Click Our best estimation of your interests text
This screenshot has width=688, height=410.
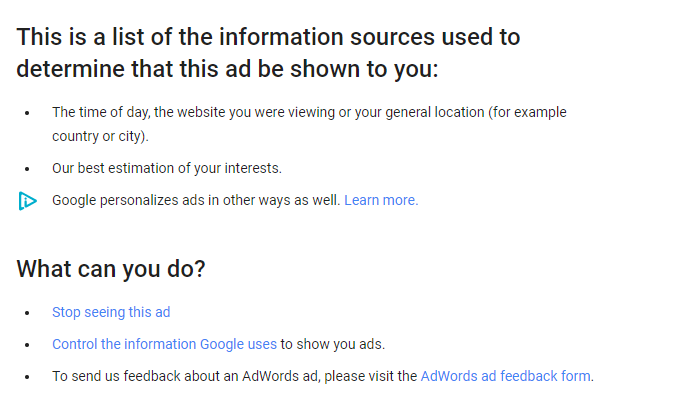167,168
